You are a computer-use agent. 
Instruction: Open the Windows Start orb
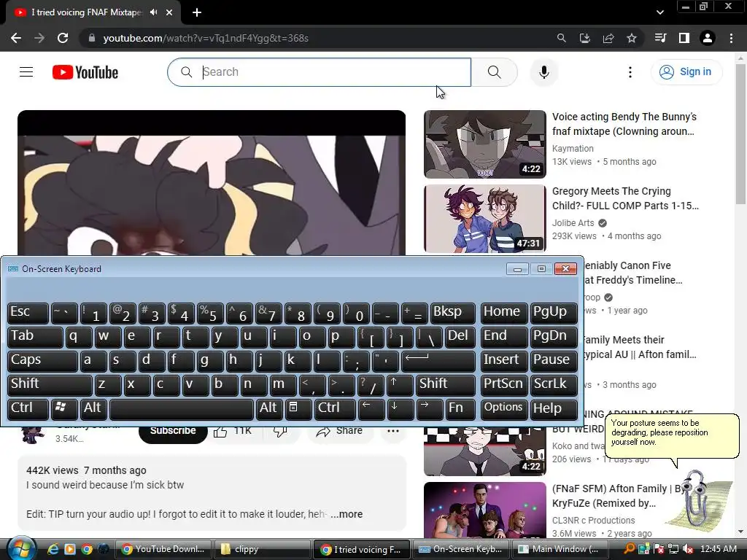(x=20, y=549)
